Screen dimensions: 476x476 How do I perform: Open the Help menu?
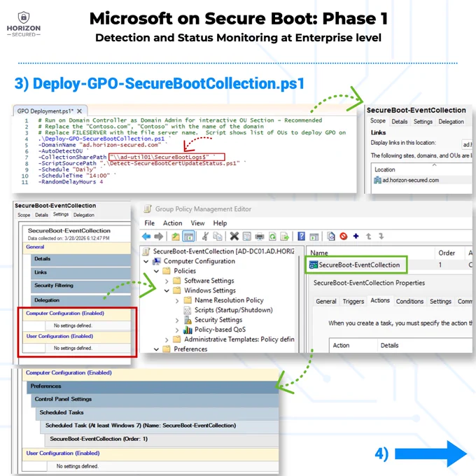[220, 223]
